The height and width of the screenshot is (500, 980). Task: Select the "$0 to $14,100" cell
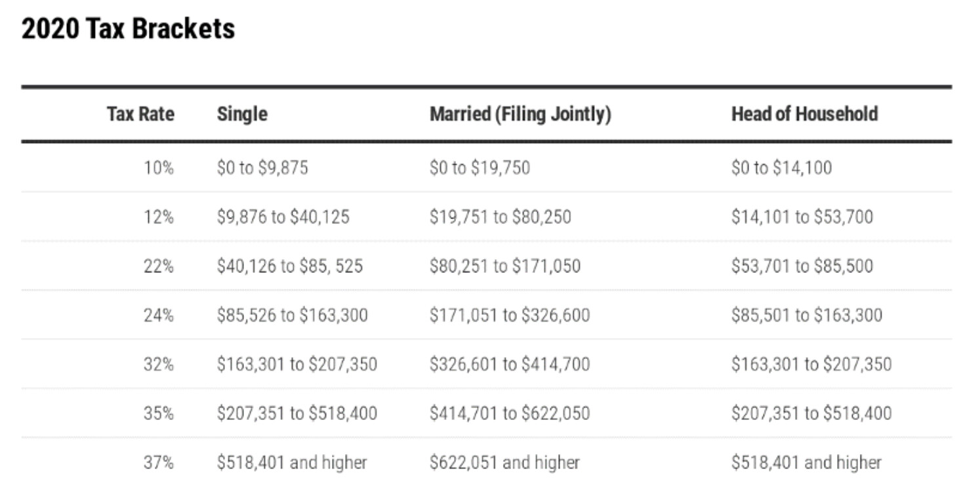click(781, 168)
